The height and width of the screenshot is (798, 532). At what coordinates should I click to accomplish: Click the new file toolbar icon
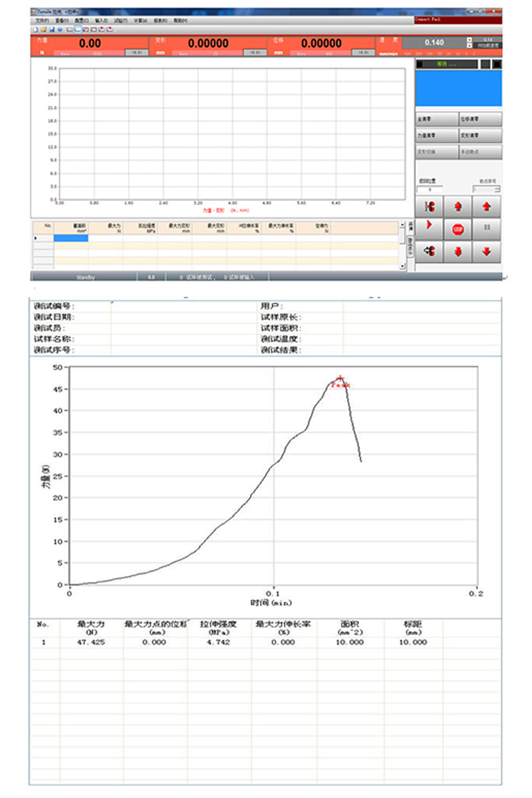[x=36, y=30]
